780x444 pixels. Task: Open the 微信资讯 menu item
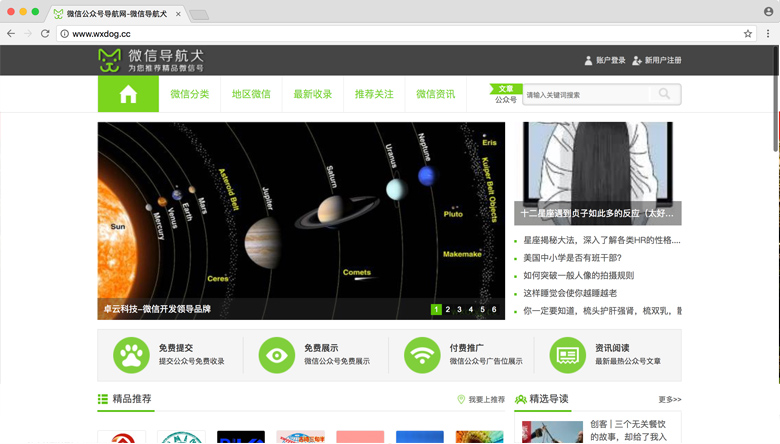[x=435, y=94]
